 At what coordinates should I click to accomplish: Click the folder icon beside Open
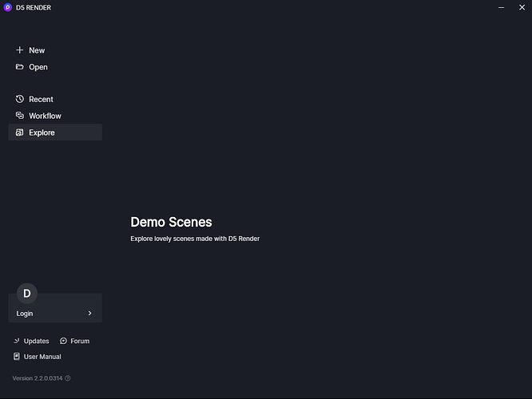20,67
